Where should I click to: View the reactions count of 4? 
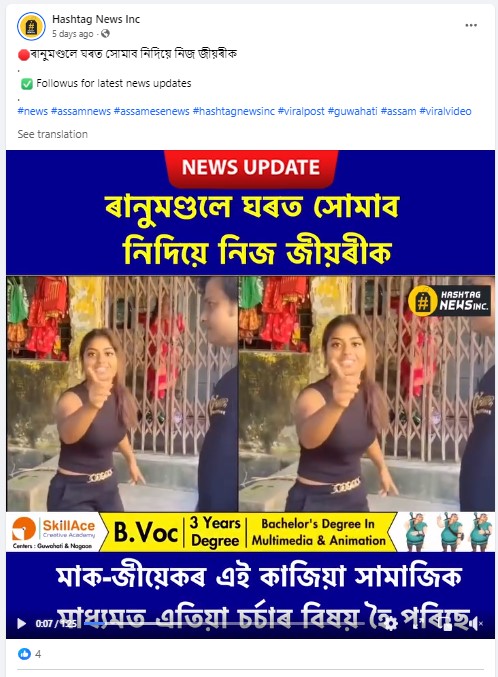point(38,654)
